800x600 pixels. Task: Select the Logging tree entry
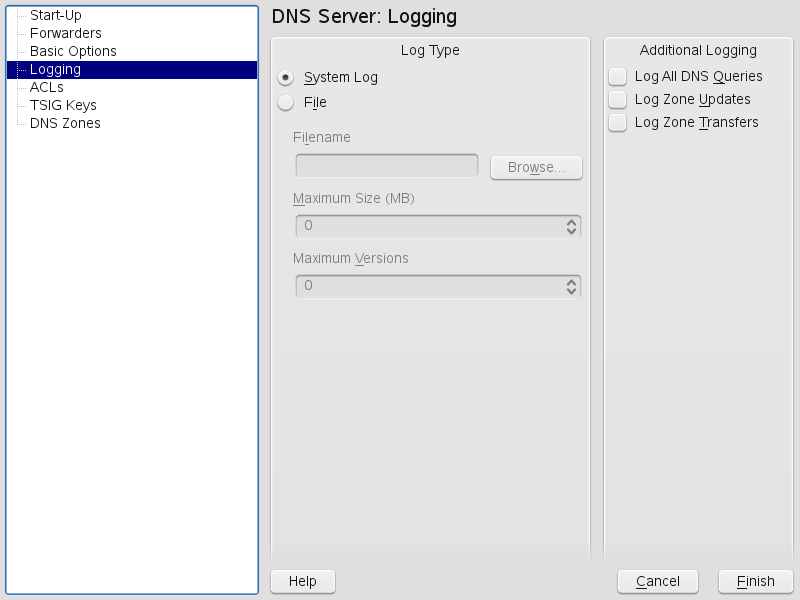56,70
